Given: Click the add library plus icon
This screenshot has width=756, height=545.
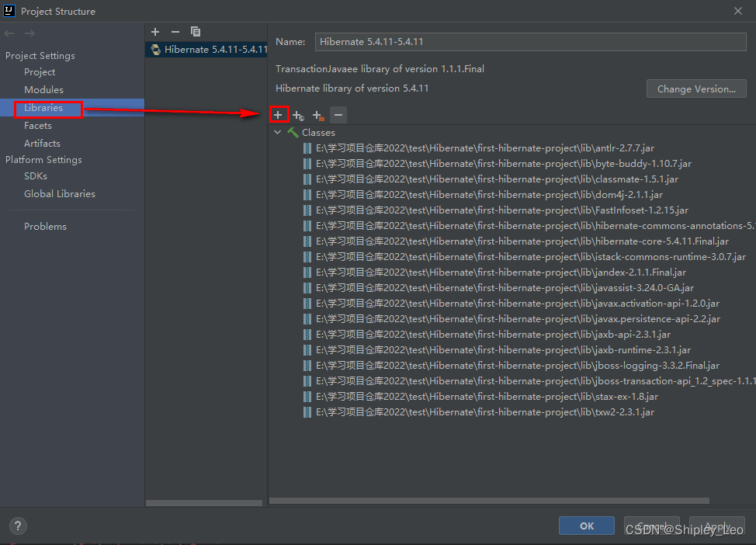Looking at the screenshot, I should click(x=154, y=32).
